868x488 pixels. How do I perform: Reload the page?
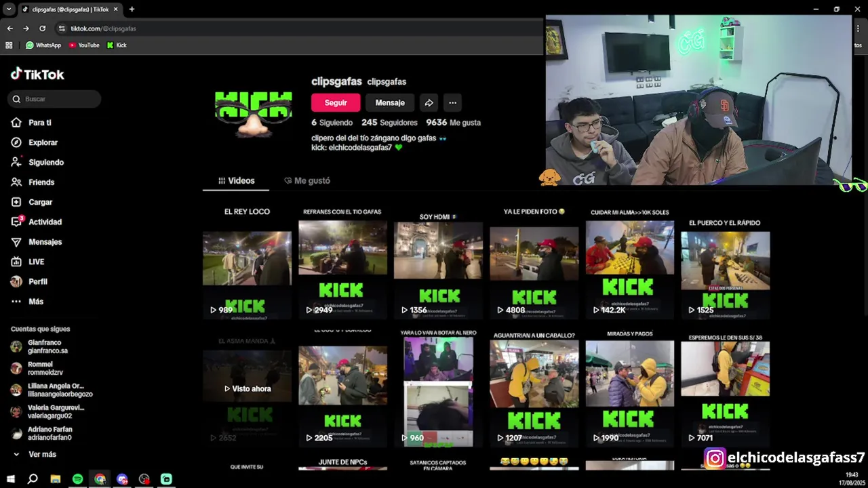(x=42, y=28)
